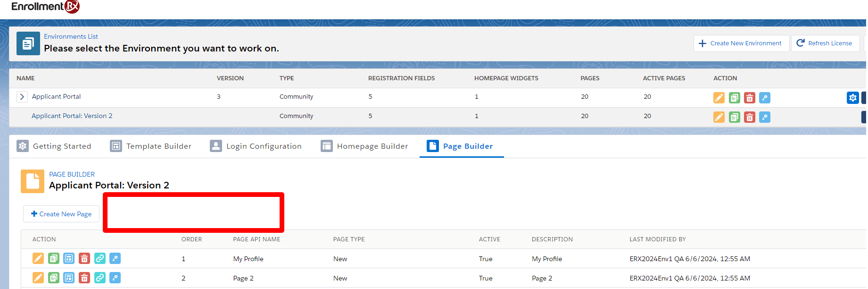The width and height of the screenshot is (868, 289).
Task: Clone the Applicant Portal: Version 2 environment
Action: click(734, 117)
